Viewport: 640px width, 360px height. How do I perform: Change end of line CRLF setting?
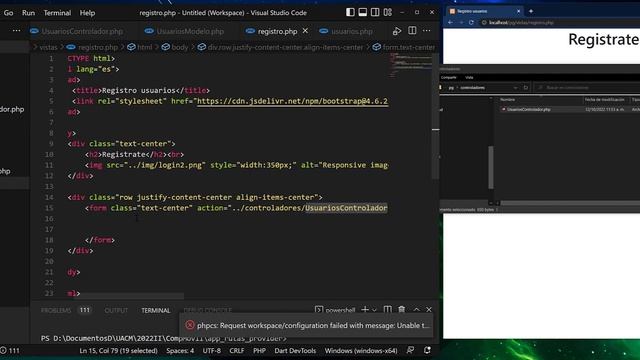click(x=236, y=351)
